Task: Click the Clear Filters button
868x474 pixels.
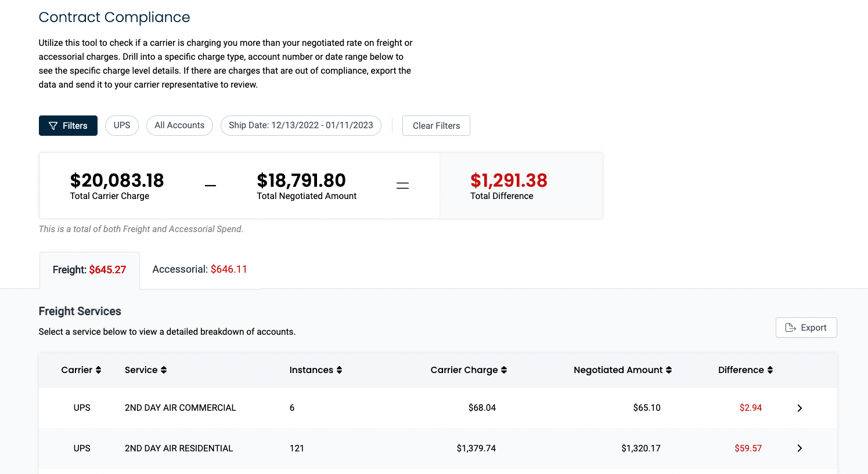Action: tap(436, 125)
